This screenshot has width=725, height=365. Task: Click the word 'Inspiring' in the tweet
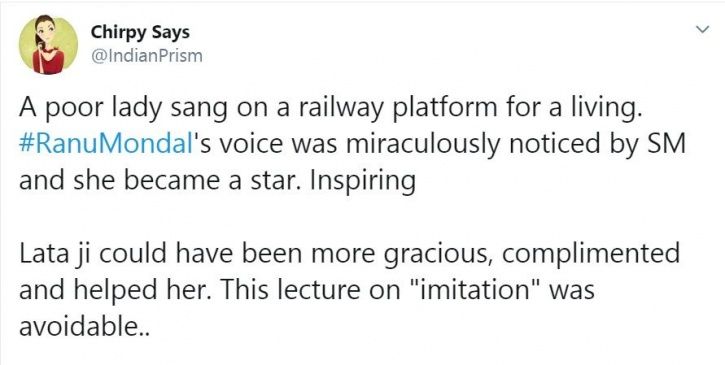[363, 182]
